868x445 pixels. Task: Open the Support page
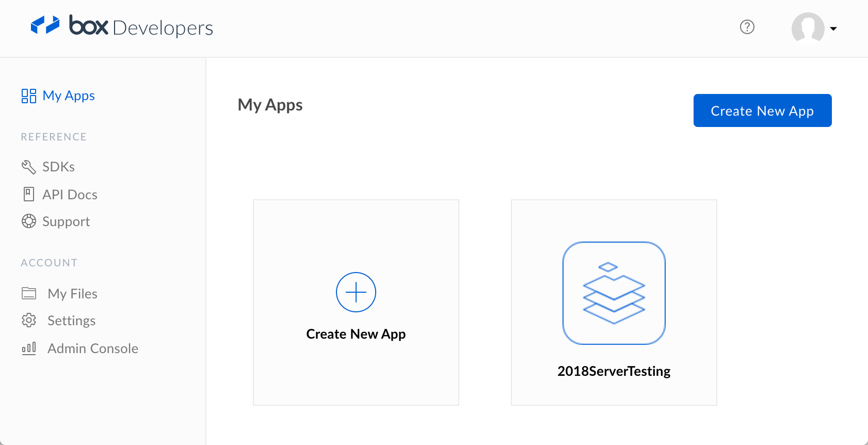pyautogui.click(x=66, y=222)
